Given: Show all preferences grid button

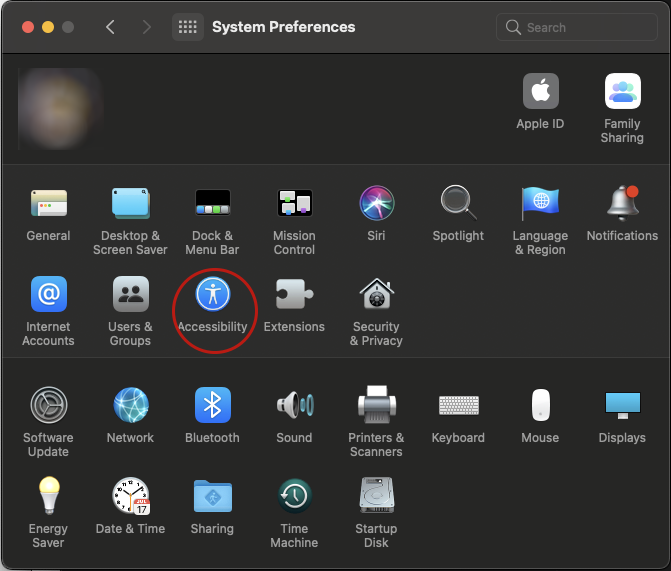Looking at the screenshot, I should tap(187, 27).
